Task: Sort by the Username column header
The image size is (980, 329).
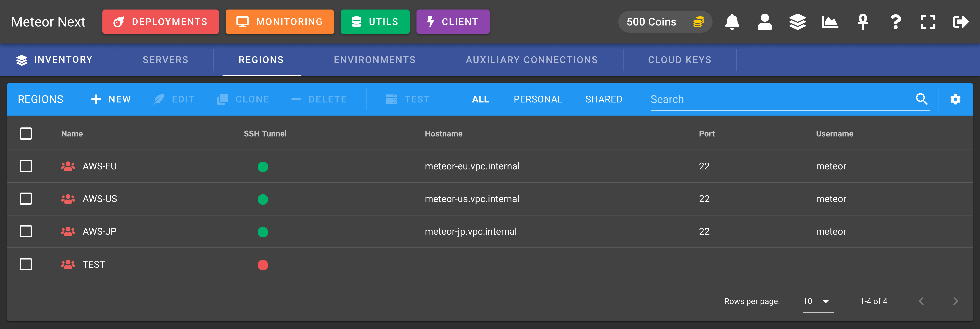Action: pos(834,134)
